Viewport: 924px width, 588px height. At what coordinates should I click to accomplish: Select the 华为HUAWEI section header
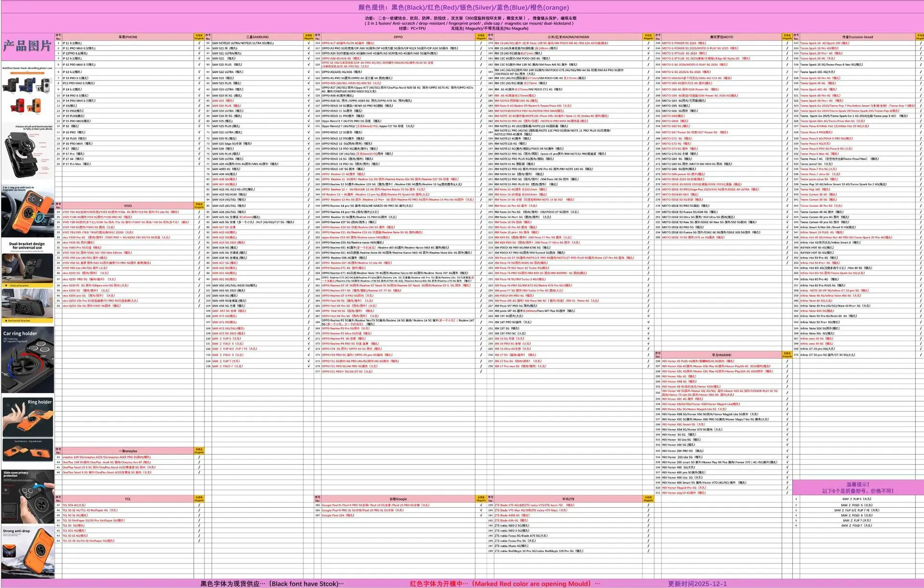pyautogui.click(x=721, y=355)
